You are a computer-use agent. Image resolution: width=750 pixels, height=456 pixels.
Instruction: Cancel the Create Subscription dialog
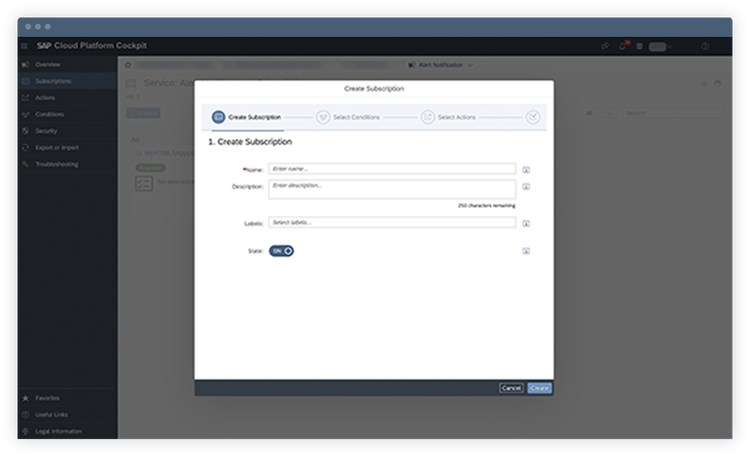point(511,388)
